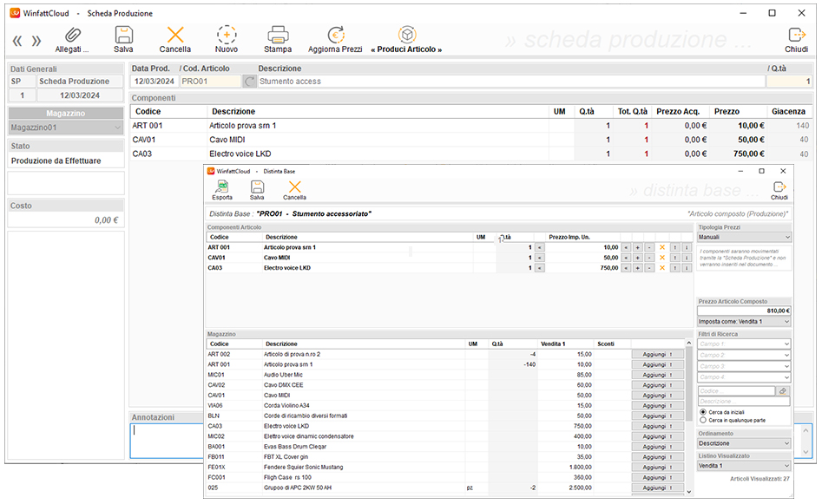Click the Prezzo Articolo Composto 810,00 € field
The image size is (822, 504).
click(744, 311)
